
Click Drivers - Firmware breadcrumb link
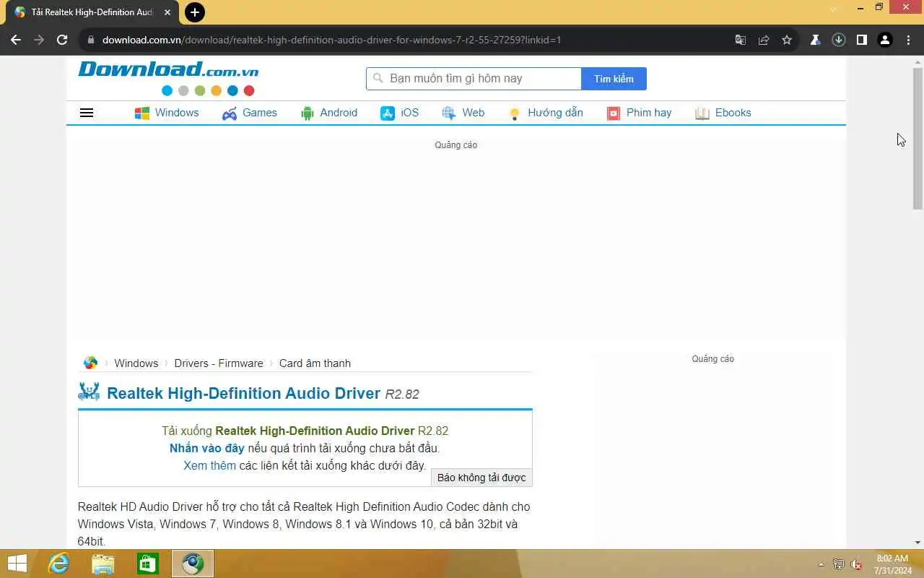pyautogui.click(x=219, y=363)
